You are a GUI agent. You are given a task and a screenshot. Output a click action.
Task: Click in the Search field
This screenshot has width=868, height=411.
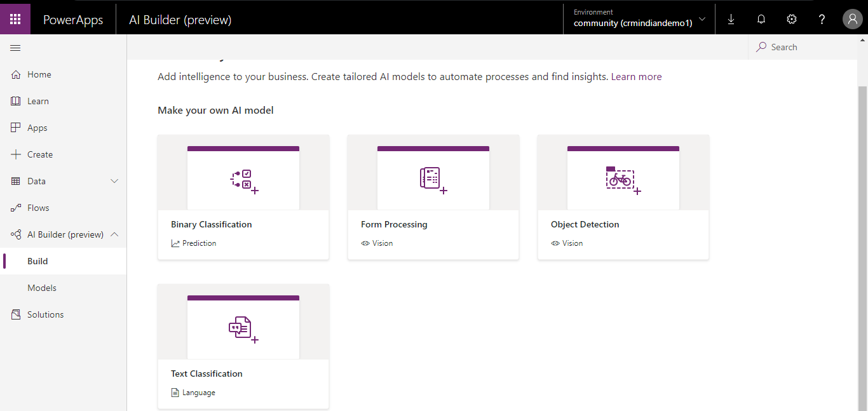807,47
